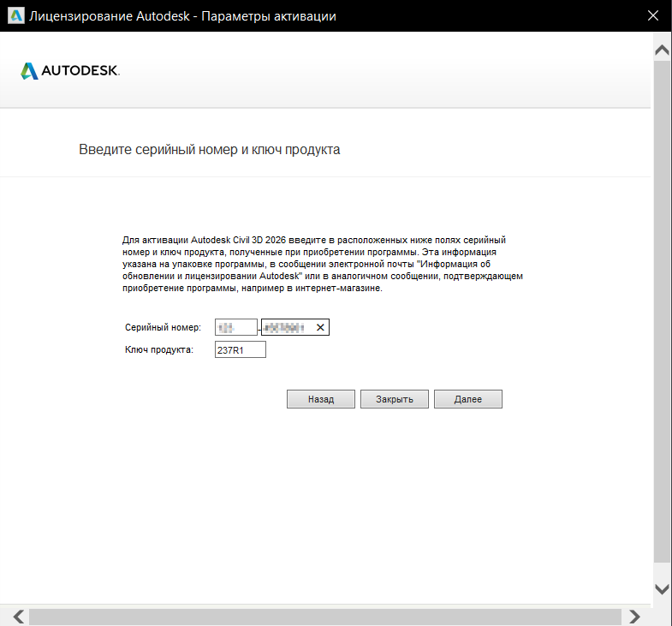Viewport: 672px width, 626px height.
Task: Clear serial number with the X icon
Action: pos(321,327)
